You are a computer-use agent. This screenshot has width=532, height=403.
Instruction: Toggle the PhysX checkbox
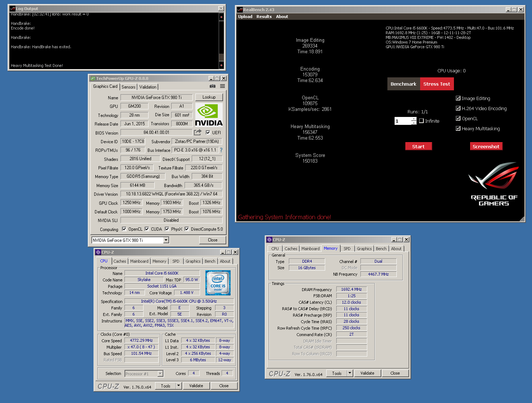(x=167, y=229)
